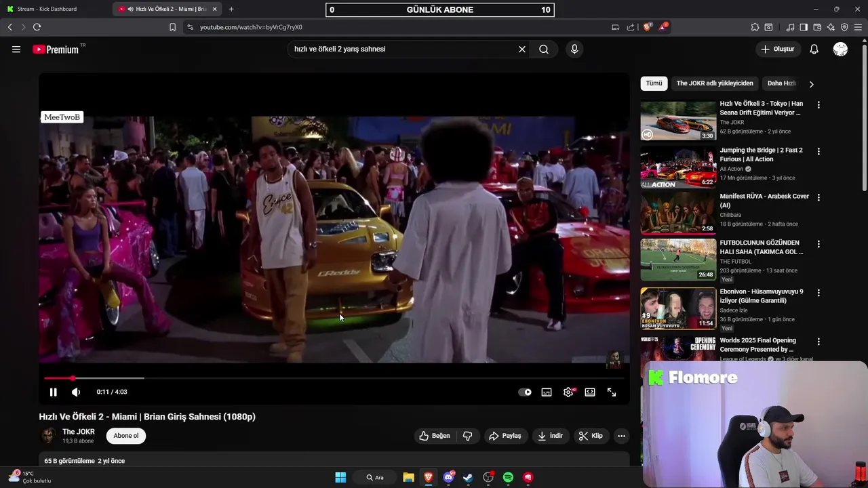Toggle the browser sidebar panel

click(x=804, y=27)
